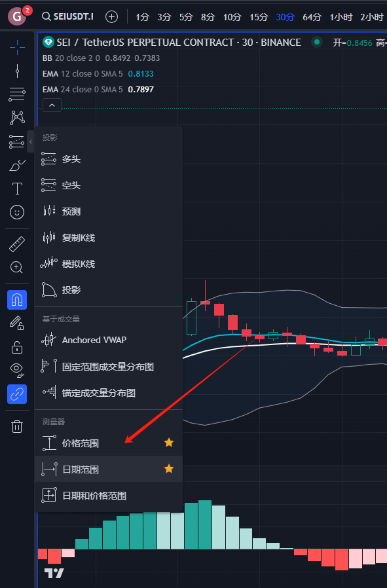
Task: Select the crosshair cursor tool
Action: [17, 47]
